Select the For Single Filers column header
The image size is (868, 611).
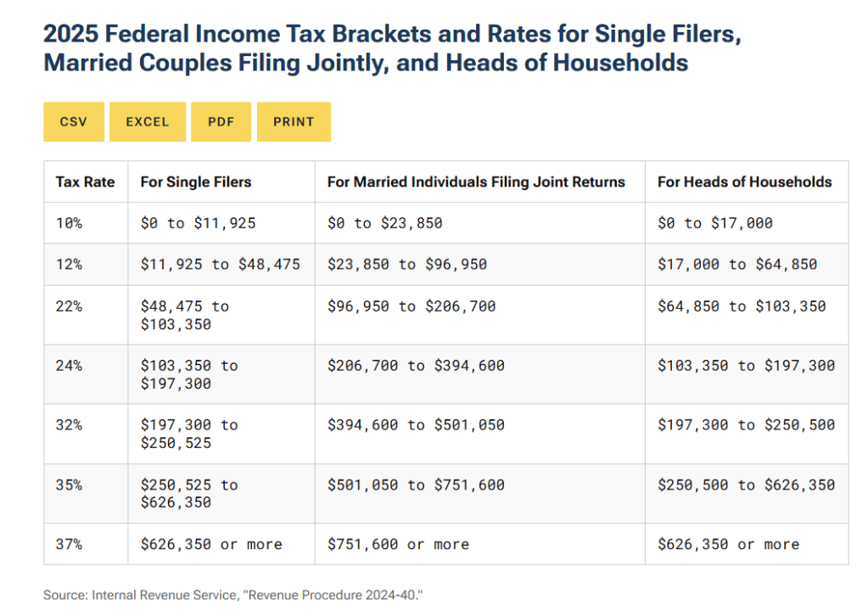click(196, 182)
